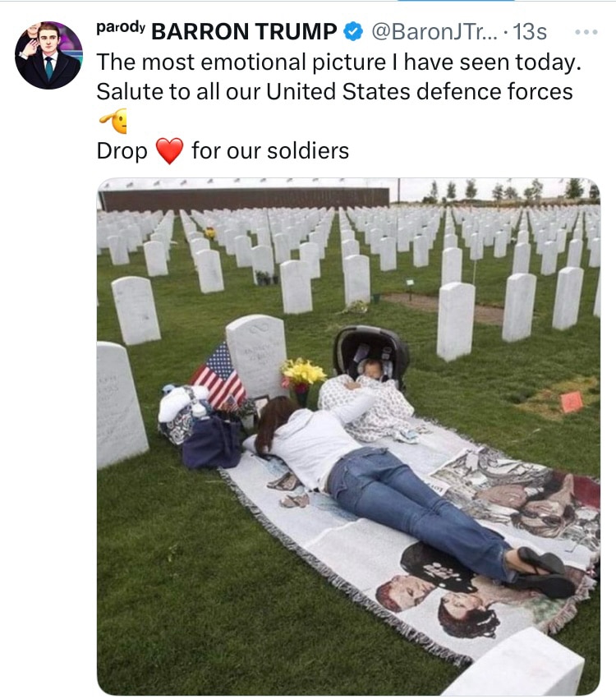Click the navy bag in the photo
The image size is (616, 699).
coord(213,443)
